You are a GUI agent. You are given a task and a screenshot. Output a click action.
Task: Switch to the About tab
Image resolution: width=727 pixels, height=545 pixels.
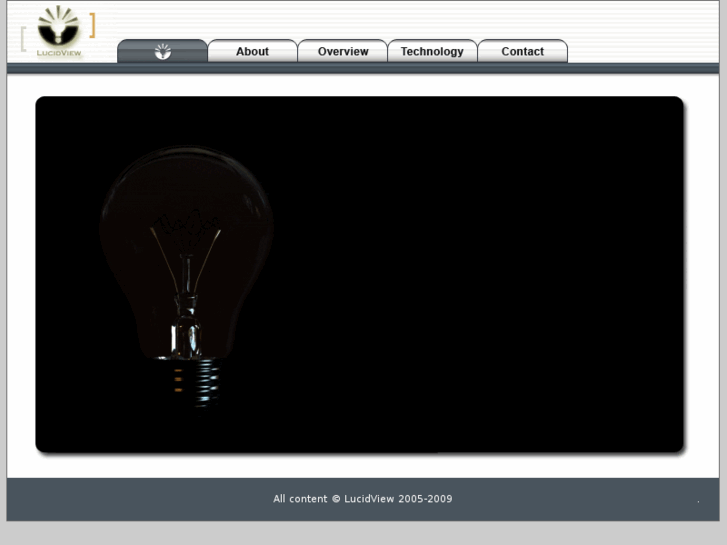tap(252, 51)
